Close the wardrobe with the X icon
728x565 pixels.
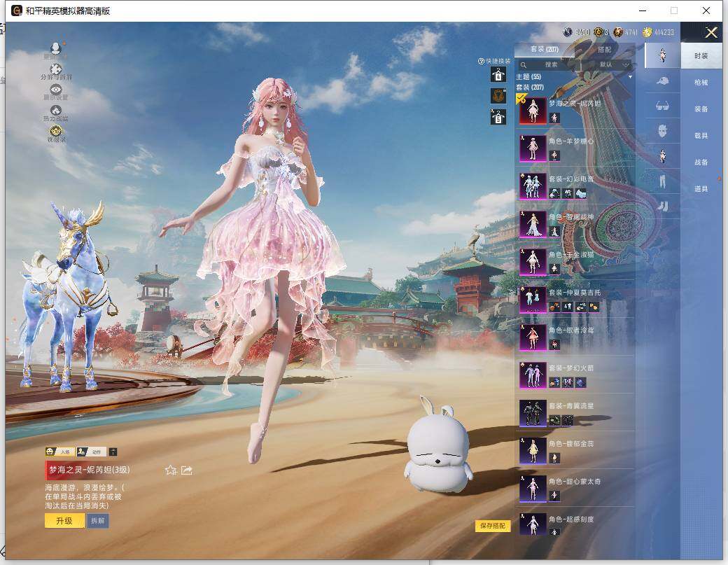711,32
